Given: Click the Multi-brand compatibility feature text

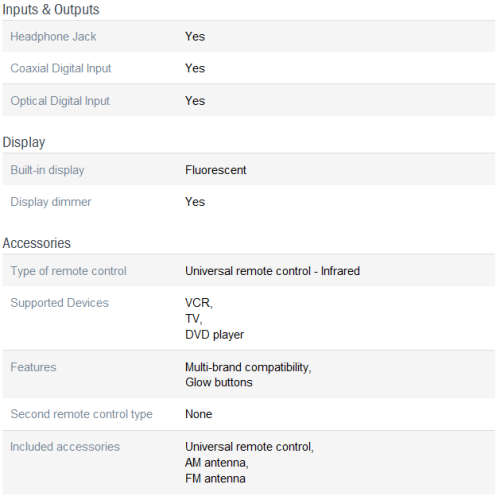Looking at the screenshot, I should (248, 367).
